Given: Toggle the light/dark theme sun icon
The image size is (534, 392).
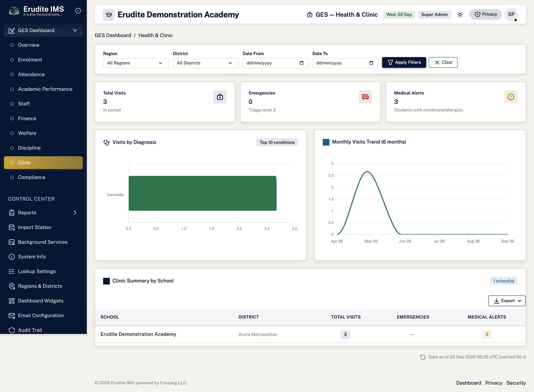Looking at the screenshot, I should 460,14.
